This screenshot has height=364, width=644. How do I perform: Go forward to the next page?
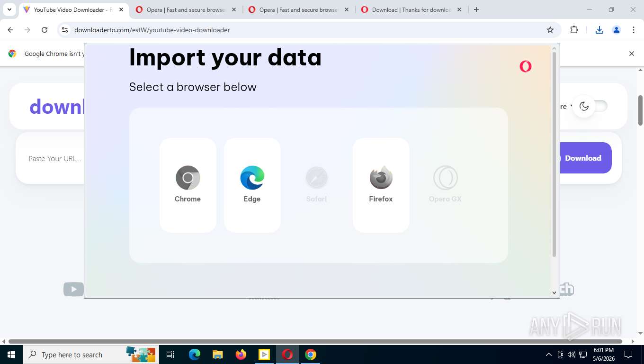(x=27, y=30)
